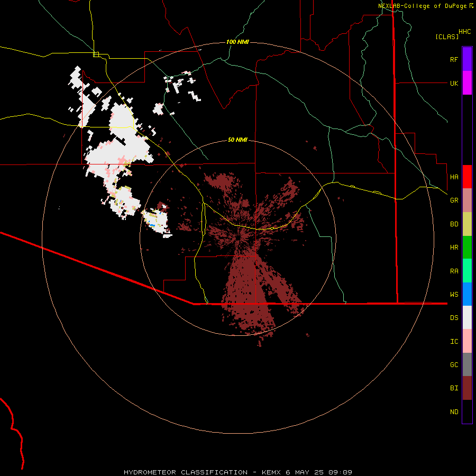476x476 pixels.
Task: Select the GC gray legend swatch
Action: pyautogui.click(x=467, y=364)
